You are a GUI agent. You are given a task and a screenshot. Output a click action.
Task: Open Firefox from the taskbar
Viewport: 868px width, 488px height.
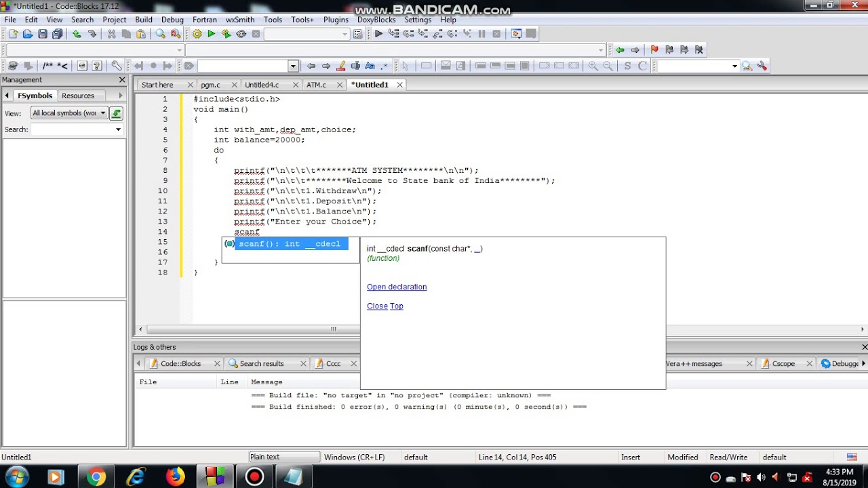pyautogui.click(x=175, y=477)
